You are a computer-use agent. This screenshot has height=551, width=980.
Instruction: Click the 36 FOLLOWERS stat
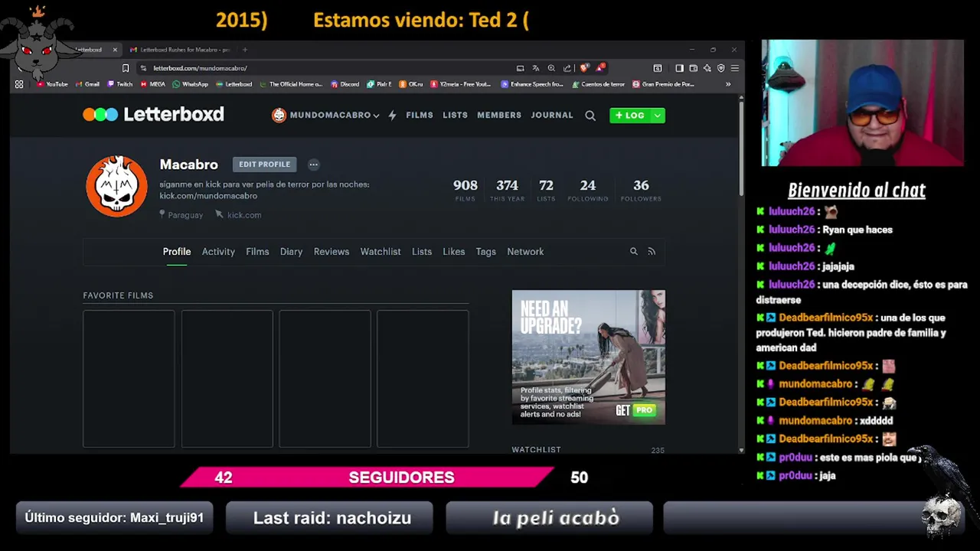(x=641, y=190)
